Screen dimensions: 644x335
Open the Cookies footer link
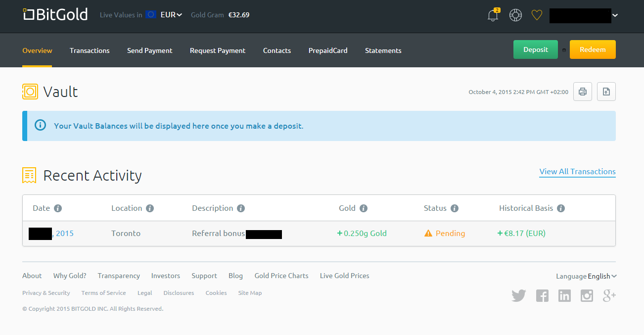(x=216, y=293)
